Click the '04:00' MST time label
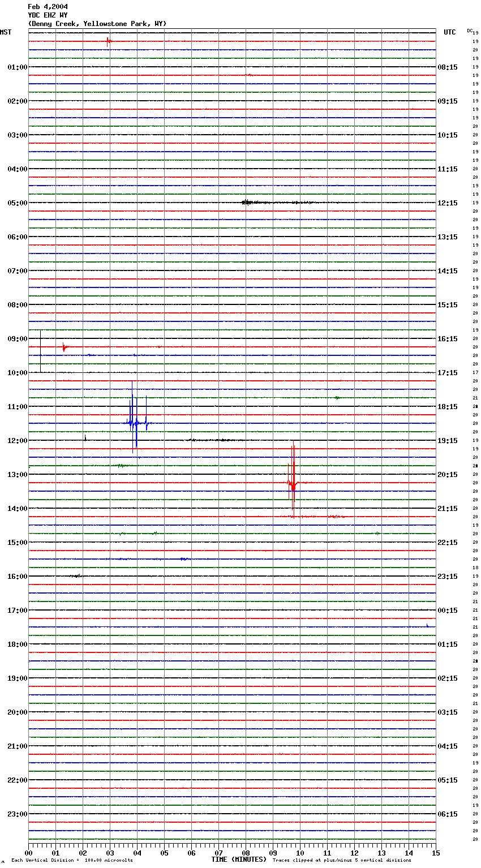The image size is (481, 868). pos(18,169)
